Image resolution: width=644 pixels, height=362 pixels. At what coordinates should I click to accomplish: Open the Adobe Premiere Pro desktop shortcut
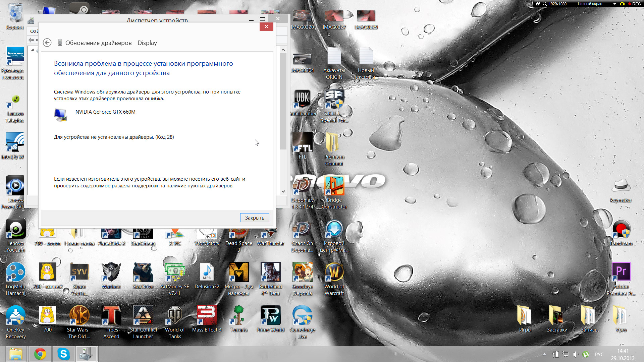point(621,272)
